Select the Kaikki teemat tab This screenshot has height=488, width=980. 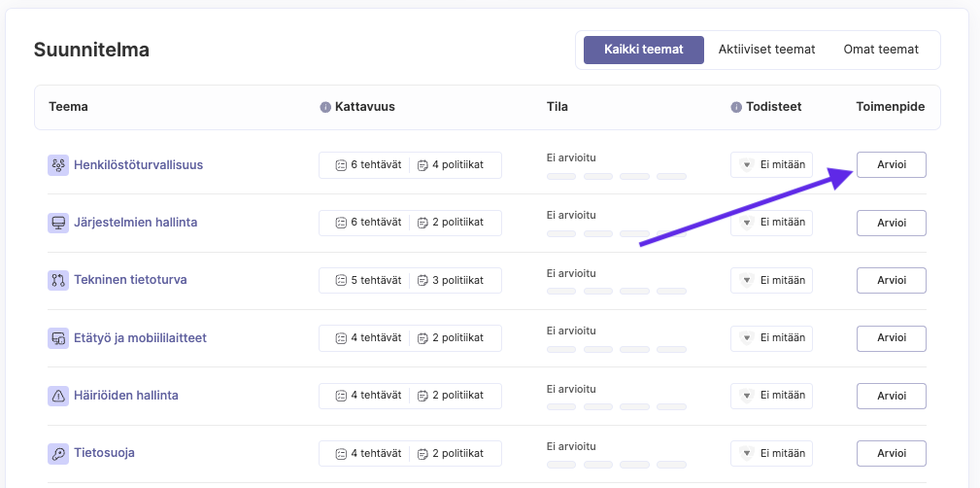644,50
